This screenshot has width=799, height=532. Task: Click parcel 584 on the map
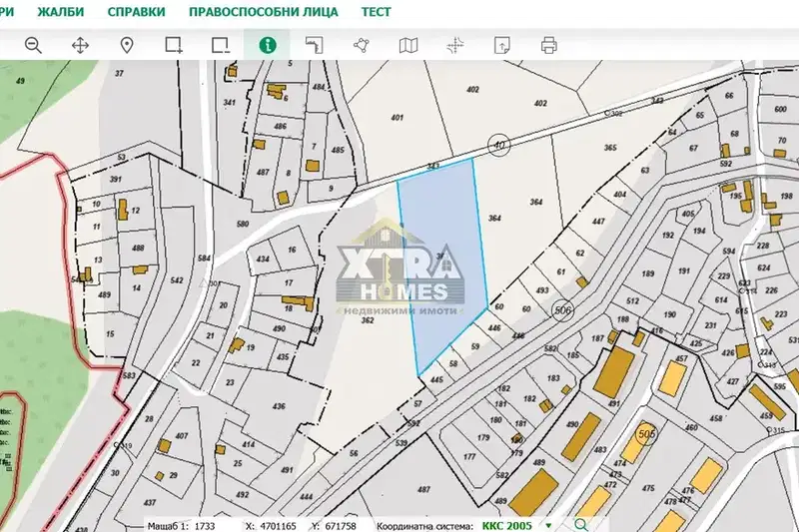coord(204,259)
